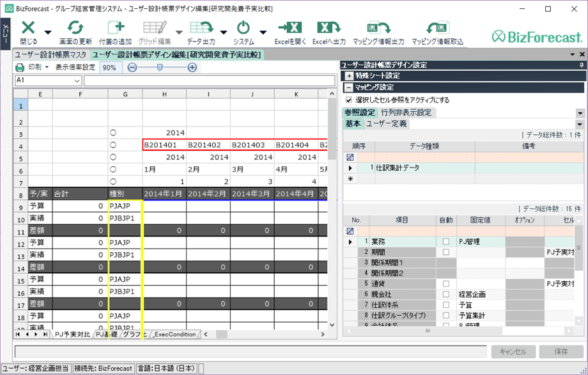588x375 pixels.
Task: Click the 保存 button
Action: (561, 351)
